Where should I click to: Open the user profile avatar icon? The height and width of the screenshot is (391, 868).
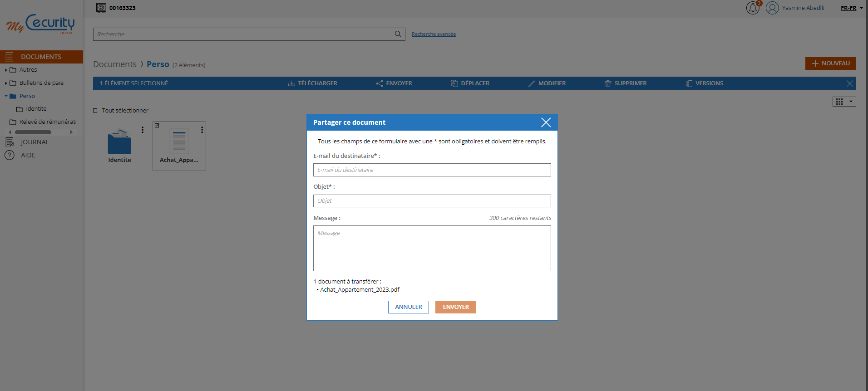[772, 8]
